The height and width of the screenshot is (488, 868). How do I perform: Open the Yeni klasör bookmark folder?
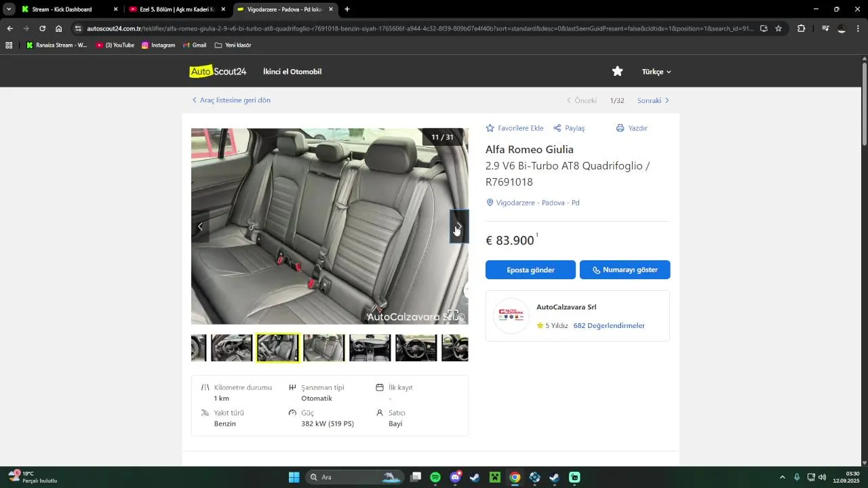pyautogui.click(x=233, y=45)
